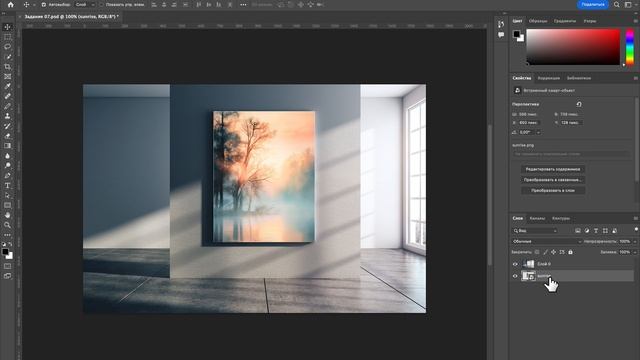The image size is (640, 360).
Task: Select the Frame tool
Action: (x=7, y=77)
